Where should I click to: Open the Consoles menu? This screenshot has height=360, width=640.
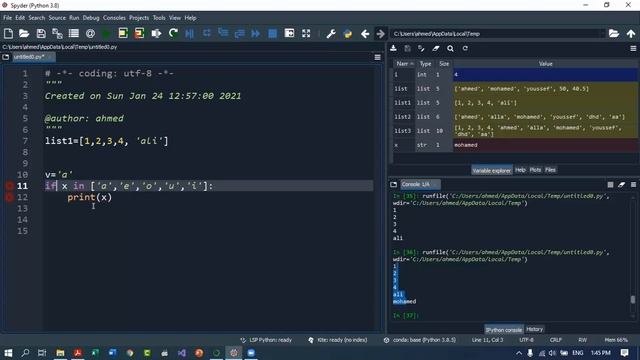114,18
